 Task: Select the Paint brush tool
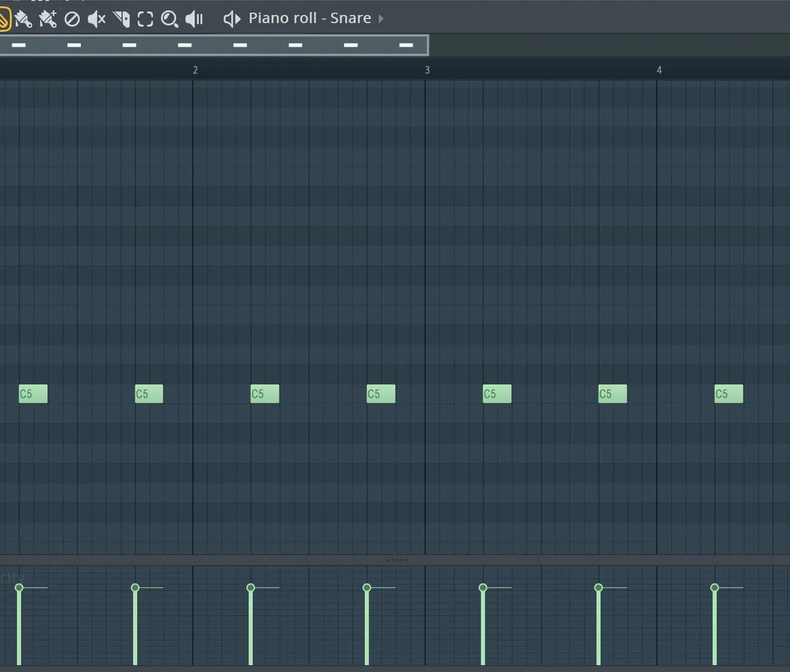point(23,19)
